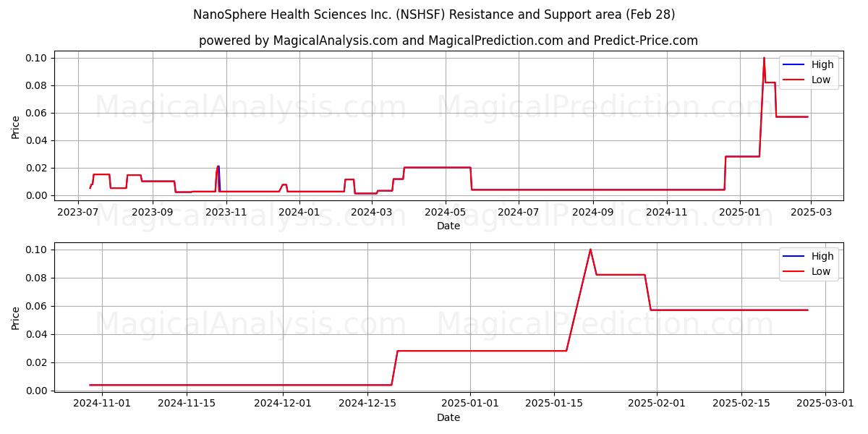Click the 2025-03 tick label
The height and width of the screenshot is (434, 868).
click(x=812, y=212)
